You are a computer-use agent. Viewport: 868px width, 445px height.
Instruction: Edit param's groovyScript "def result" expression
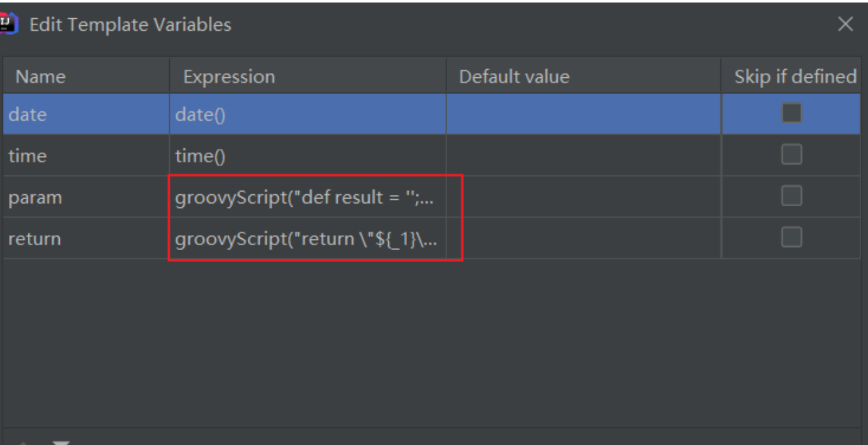pyautogui.click(x=307, y=197)
